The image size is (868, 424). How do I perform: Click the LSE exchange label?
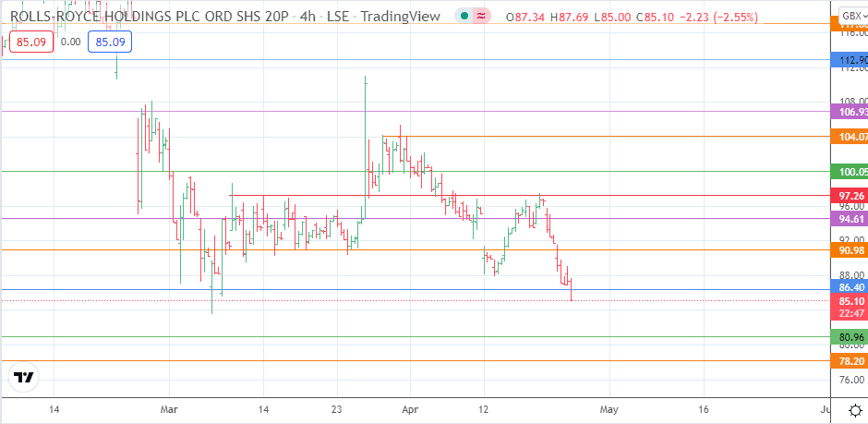(x=337, y=17)
